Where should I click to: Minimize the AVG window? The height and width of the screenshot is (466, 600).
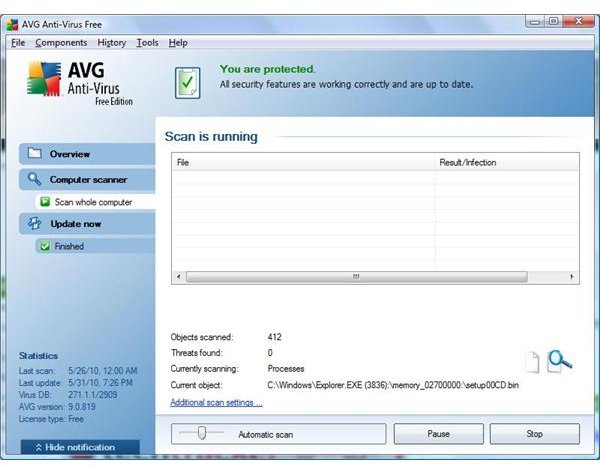[535, 21]
